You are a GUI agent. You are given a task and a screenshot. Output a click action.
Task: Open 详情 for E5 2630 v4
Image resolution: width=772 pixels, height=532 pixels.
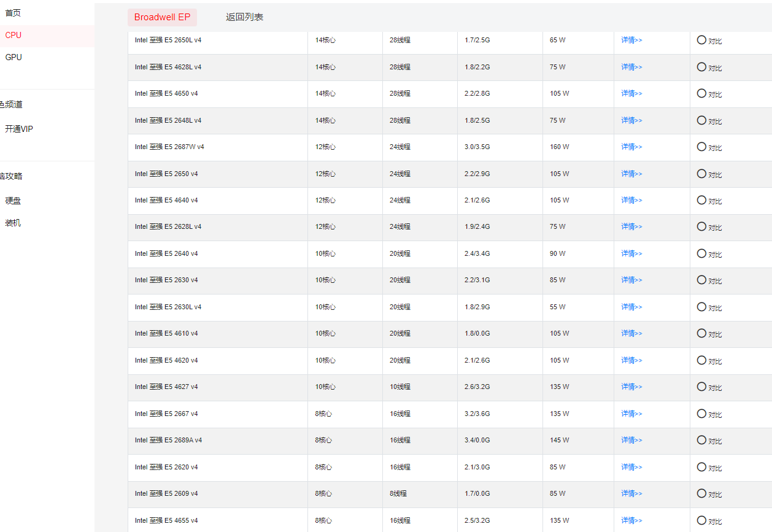(x=631, y=280)
